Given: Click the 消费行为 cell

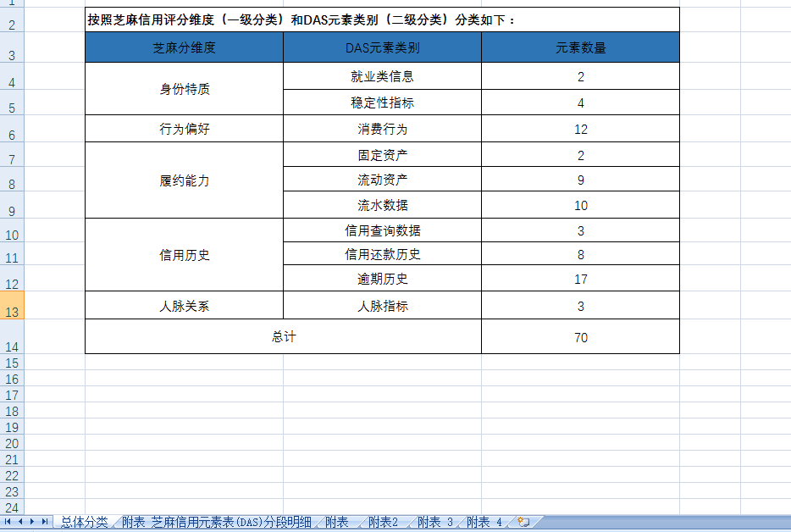Looking at the screenshot, I should (383, 129).
